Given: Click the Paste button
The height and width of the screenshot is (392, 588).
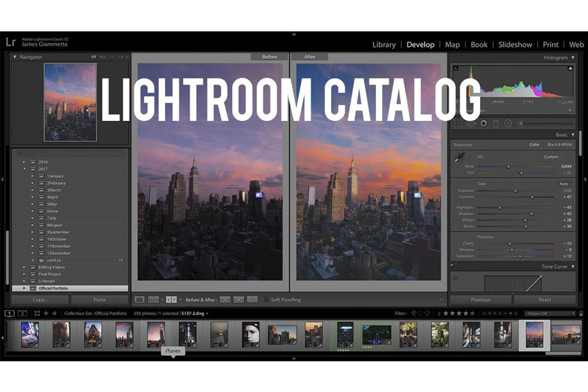Looking at the screenshot, I should [x=99, y=300].
